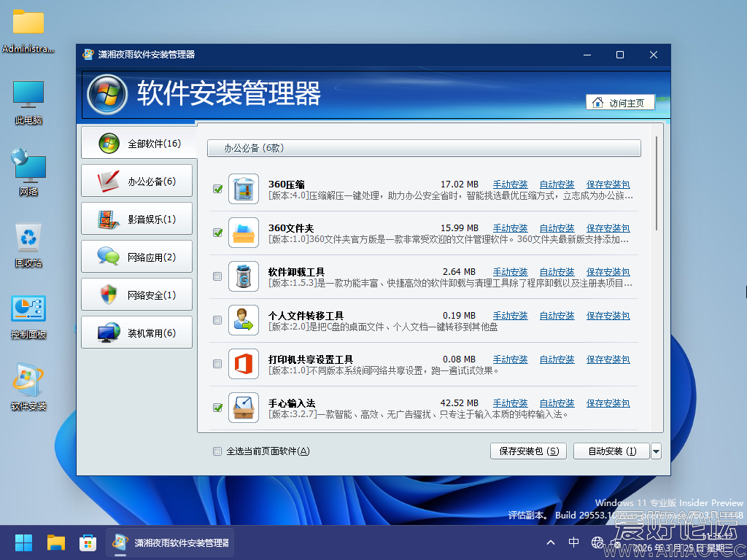The image size is (747, 560).
Task: Click the IME 中 language indicator
Action: (573, 542)
